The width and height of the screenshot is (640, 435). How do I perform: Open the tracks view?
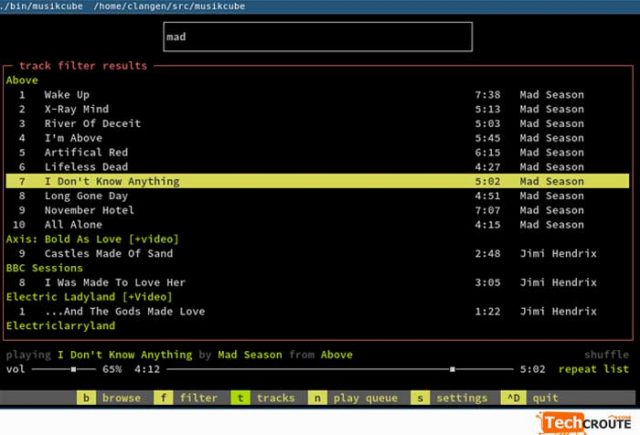pyautogui.click(x=276, y=398)
